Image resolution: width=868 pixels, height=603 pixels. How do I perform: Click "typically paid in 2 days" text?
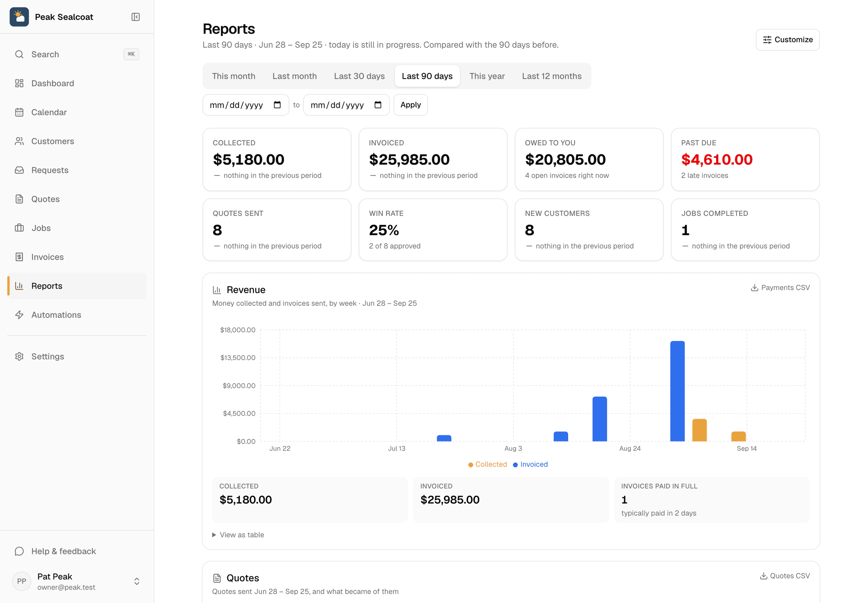[659, 513]
